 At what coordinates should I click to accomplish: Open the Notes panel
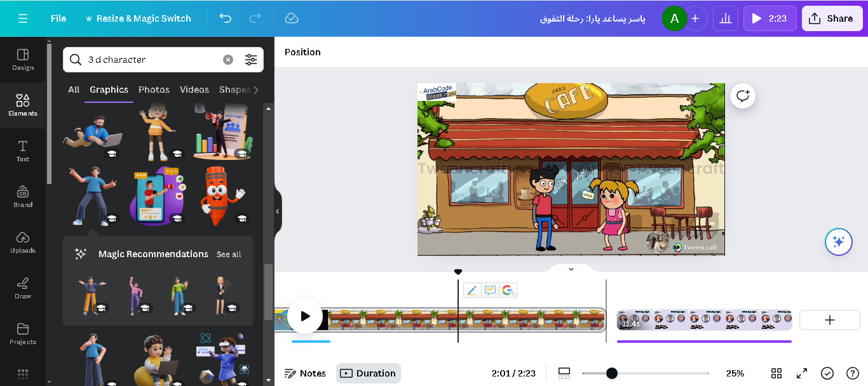(x=305, y=373)
